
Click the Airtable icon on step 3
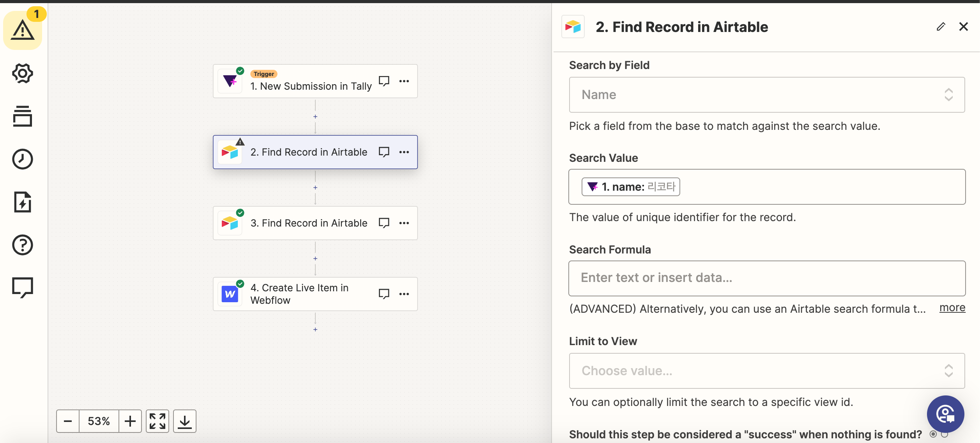(231, 223)
